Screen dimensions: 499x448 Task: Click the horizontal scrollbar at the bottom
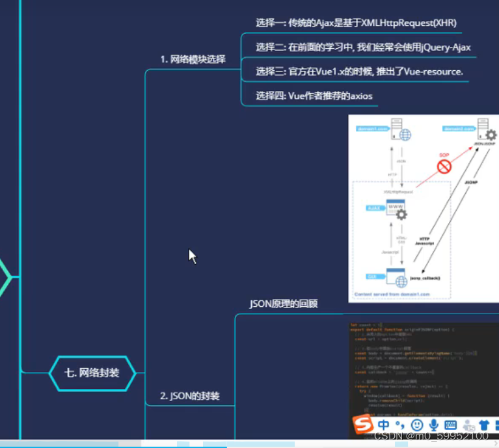click(x=250, y=443)
